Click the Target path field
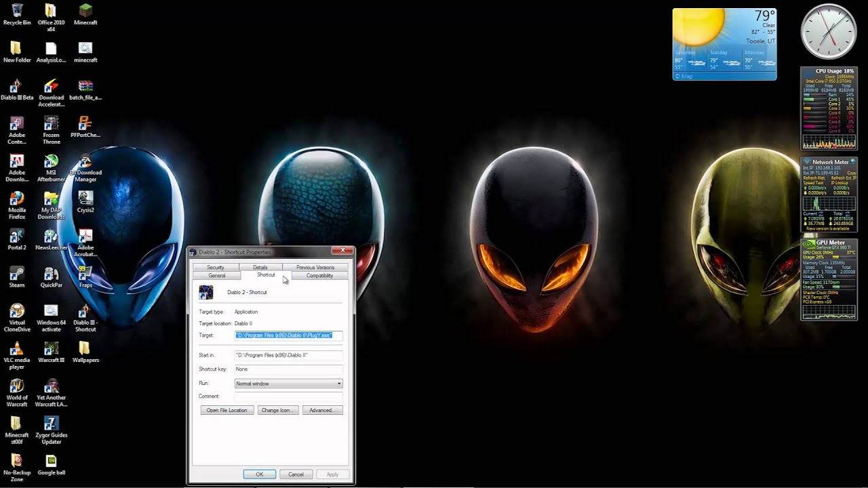The width and height of the screenshot is (868, 488). click(289, 335)
